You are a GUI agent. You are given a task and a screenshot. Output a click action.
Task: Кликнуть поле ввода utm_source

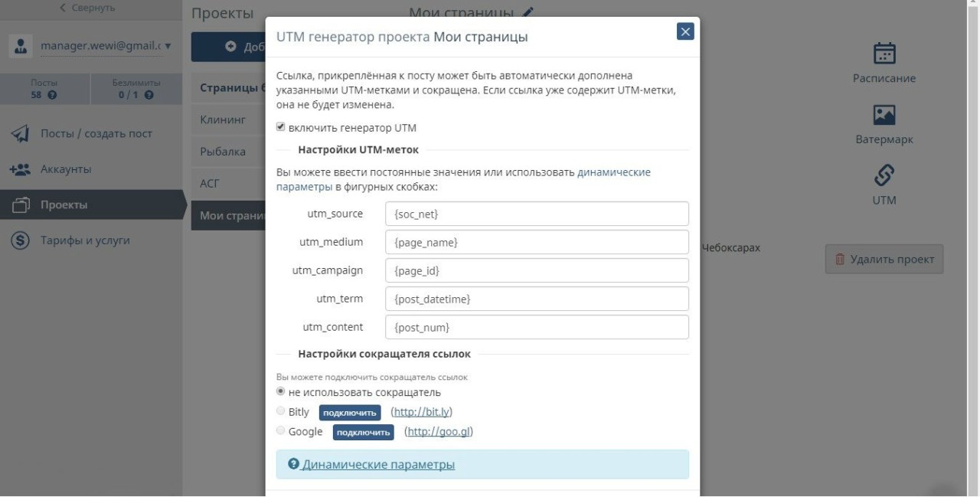(536, 213)
